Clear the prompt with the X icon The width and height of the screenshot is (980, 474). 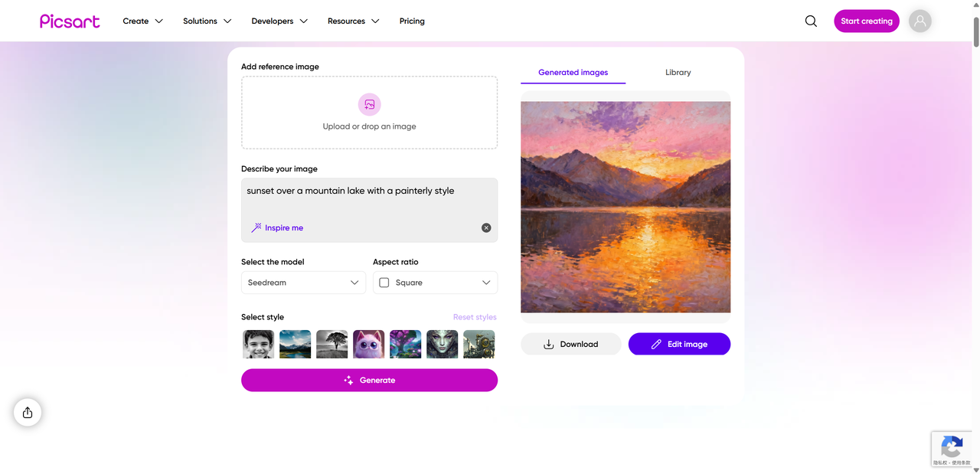[486, 228]
